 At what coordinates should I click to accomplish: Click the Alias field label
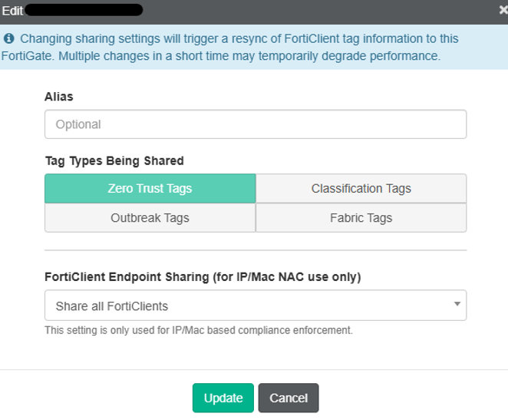tap(59, 97)
